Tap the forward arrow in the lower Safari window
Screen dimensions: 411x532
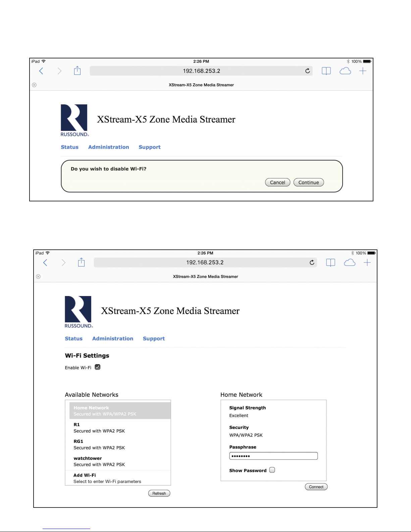[x=63, y=262]
